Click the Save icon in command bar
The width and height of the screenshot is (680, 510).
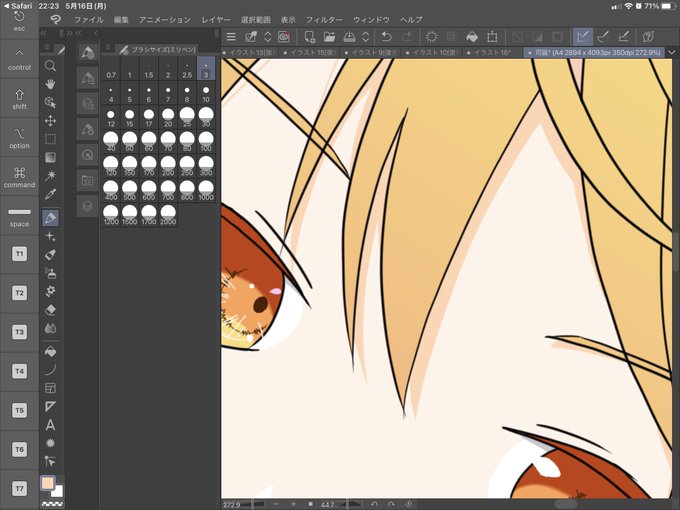[x=349, y=37]
